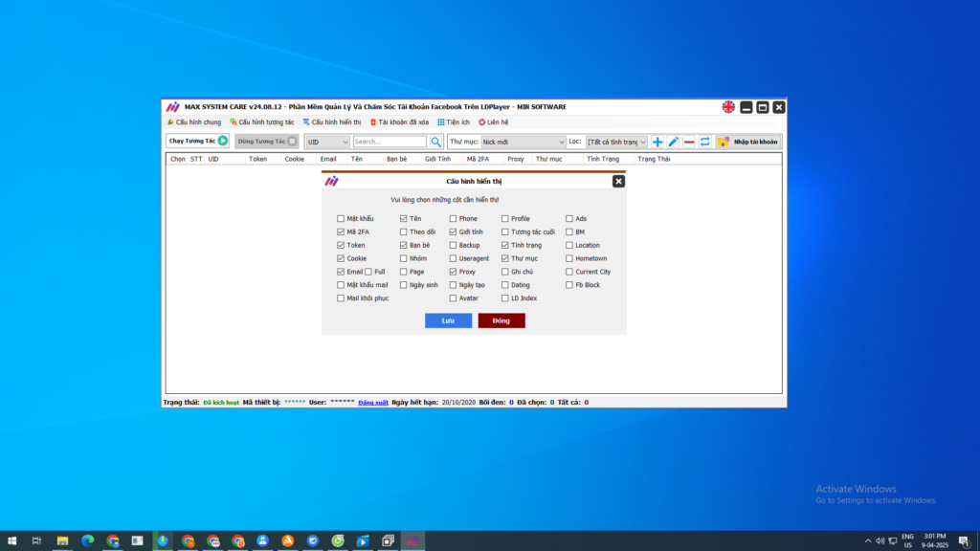Open File Explorer from the taskbar
The height and width of the screenshot is (551, 980).
(x=62, y=540)
